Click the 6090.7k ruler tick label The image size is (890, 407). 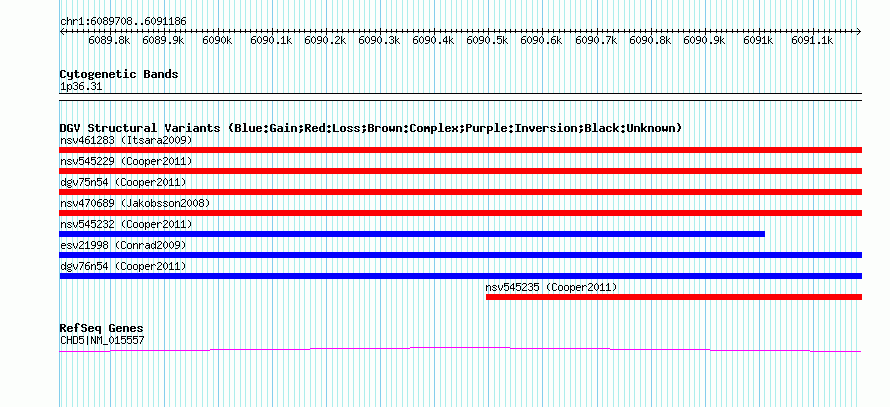pos(596,40)
